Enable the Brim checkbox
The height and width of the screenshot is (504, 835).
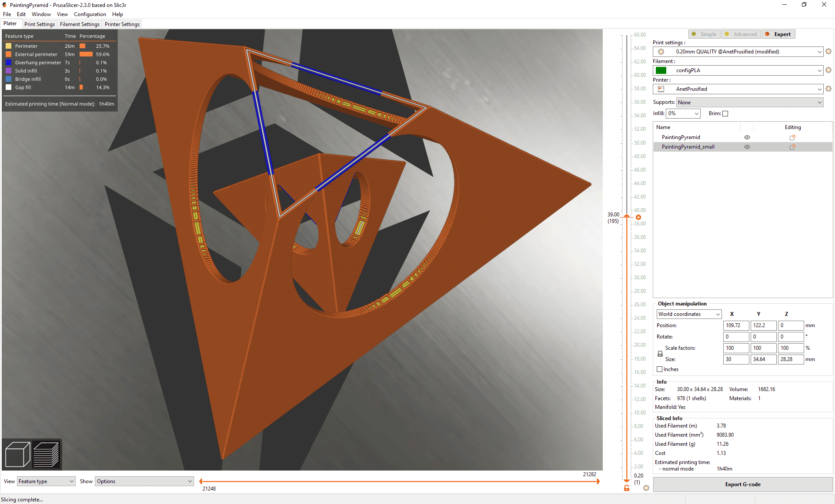(725, 113)
